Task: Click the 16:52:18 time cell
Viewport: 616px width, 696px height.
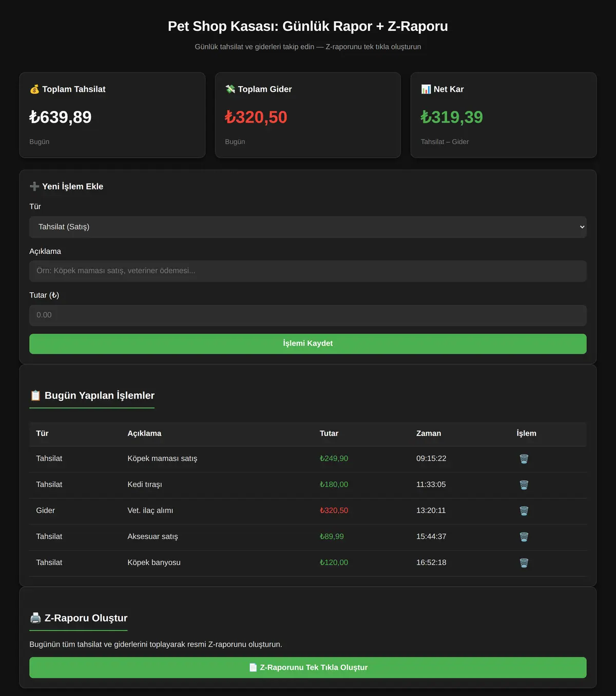Action: tap(431, 562)
